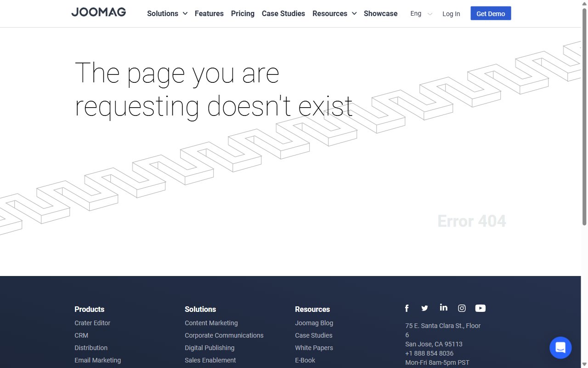
Task: Click the Joomag logo
Action: pos(98,12)
